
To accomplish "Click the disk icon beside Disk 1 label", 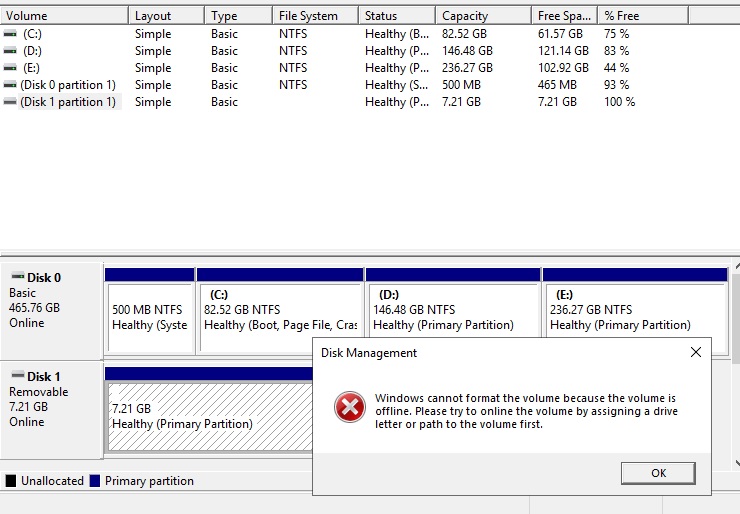I will pyautogui.click(x=18, y=375).
